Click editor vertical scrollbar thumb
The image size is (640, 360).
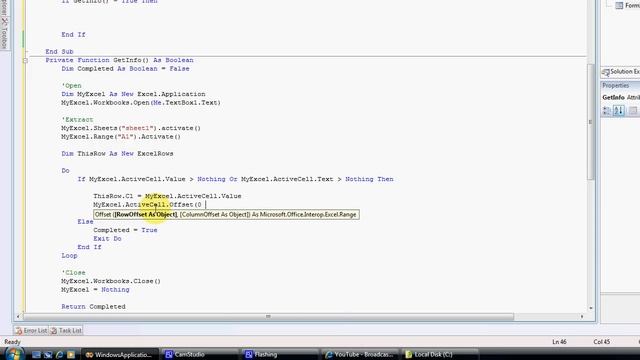tap(590, 122)
